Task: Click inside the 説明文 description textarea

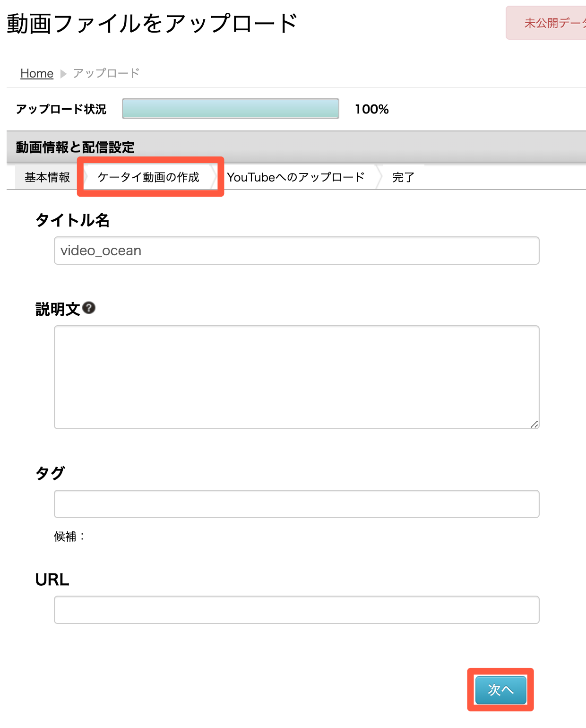Action: 297,377
